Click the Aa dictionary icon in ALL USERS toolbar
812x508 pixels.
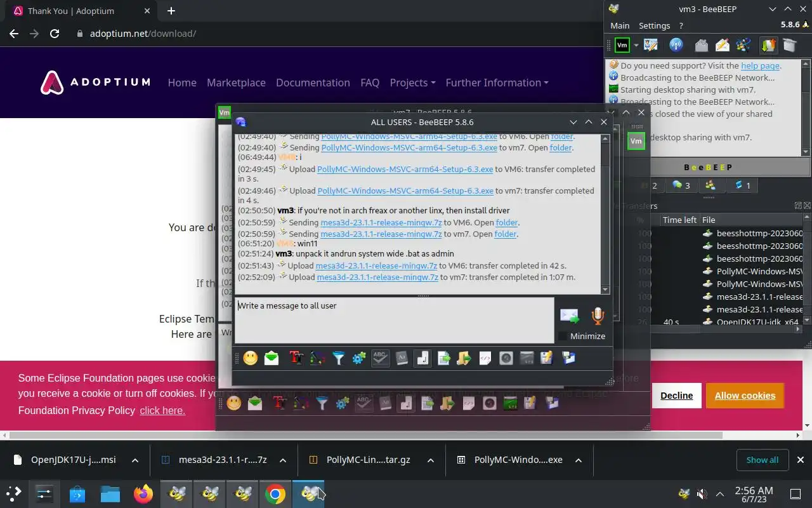click(402, 358)
